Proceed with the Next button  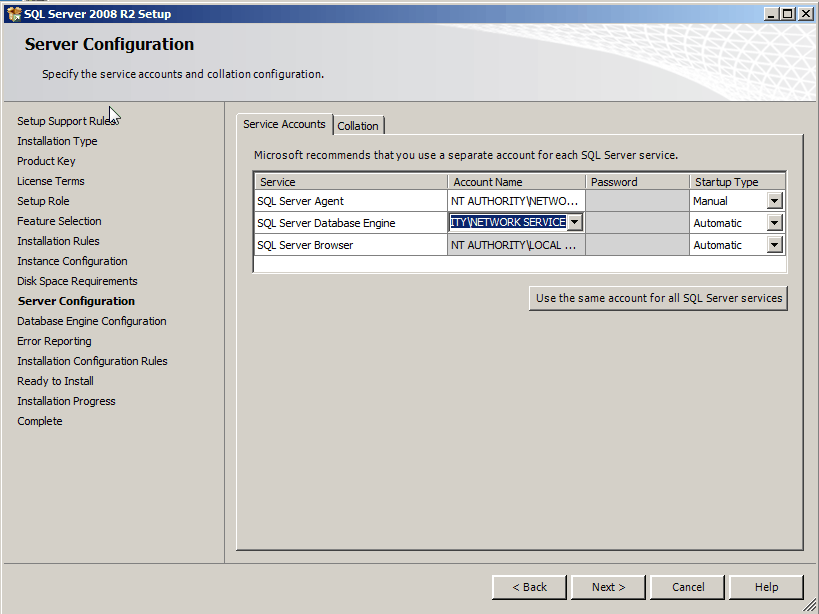point(608,587)
